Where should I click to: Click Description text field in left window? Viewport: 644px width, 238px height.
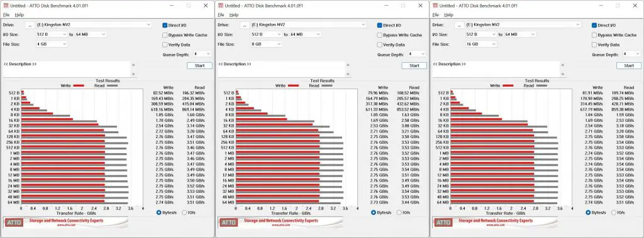pos(67,69)
